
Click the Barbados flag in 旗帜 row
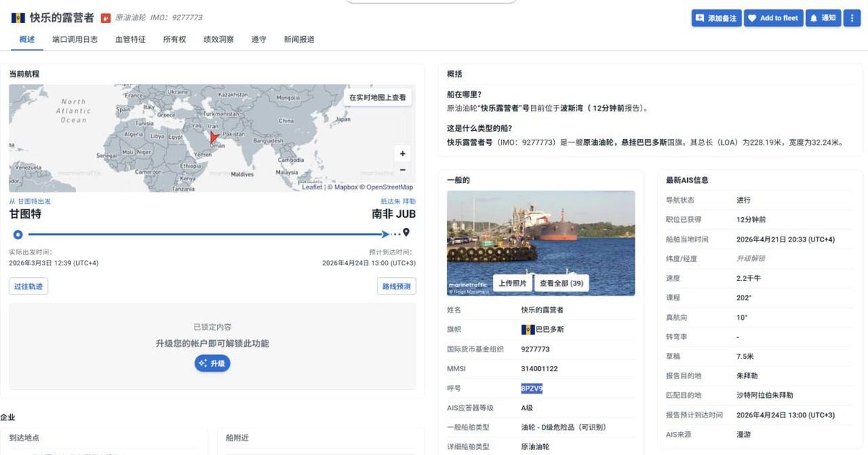(527, 329)
